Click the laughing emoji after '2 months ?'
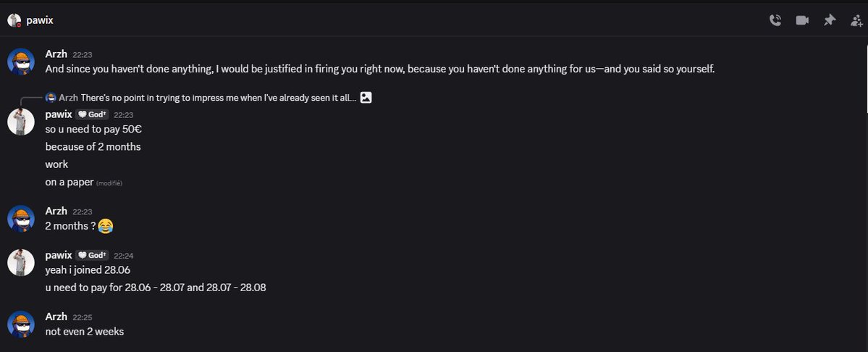The width and height of the screenshot is (868, 352). [105, 226]
